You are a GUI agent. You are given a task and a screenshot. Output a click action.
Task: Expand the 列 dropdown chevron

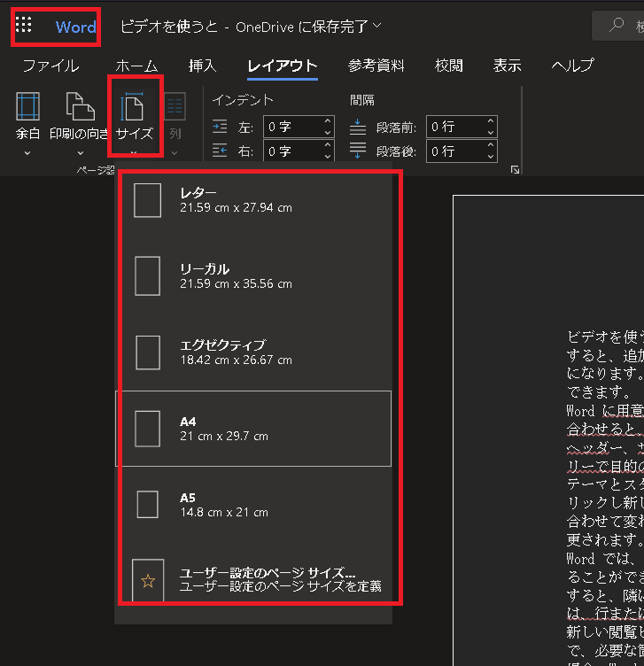point(175,153)
